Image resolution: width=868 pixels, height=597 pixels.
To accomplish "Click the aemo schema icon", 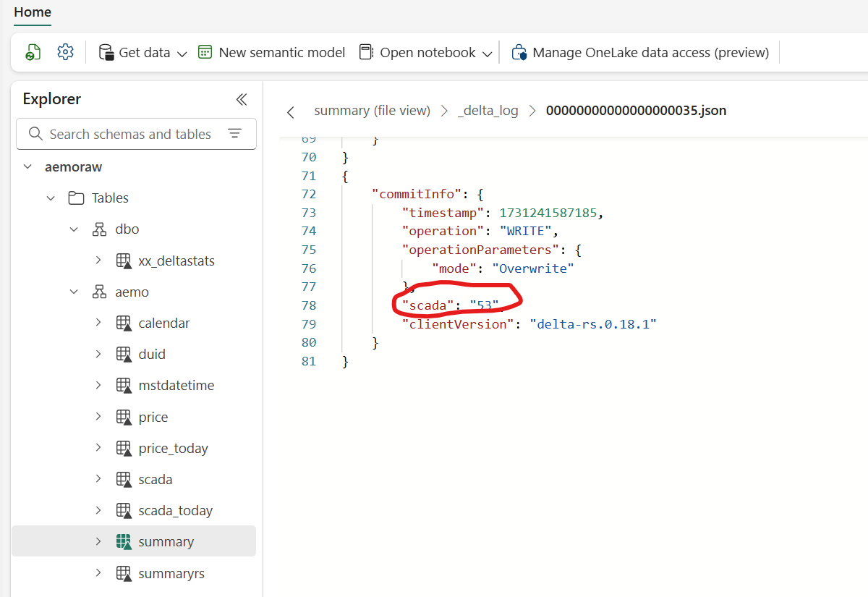I will pos(100,292).
